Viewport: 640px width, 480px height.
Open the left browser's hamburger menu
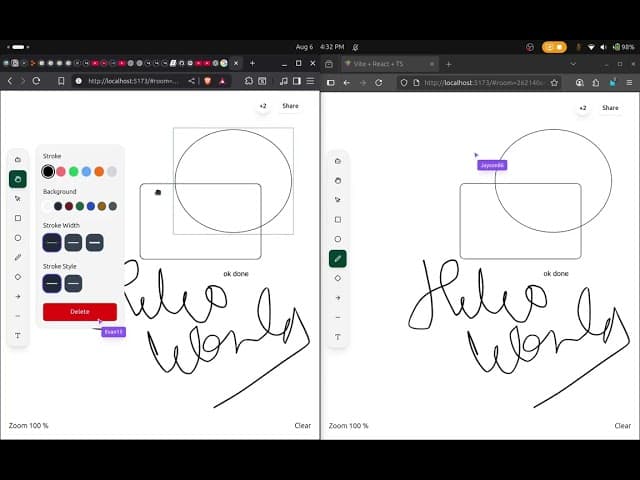[x=311, y=81]
